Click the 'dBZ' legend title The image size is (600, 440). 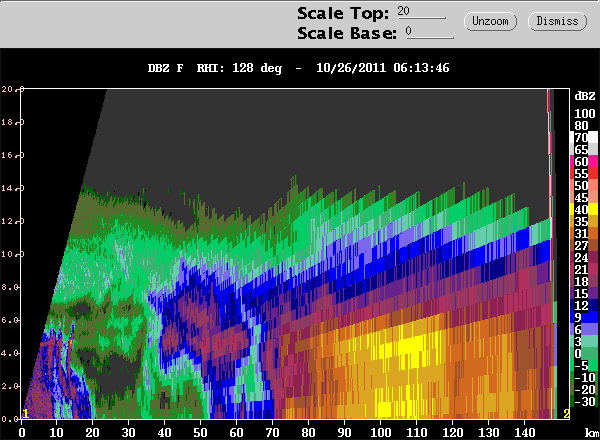click(x=585, y=96)
